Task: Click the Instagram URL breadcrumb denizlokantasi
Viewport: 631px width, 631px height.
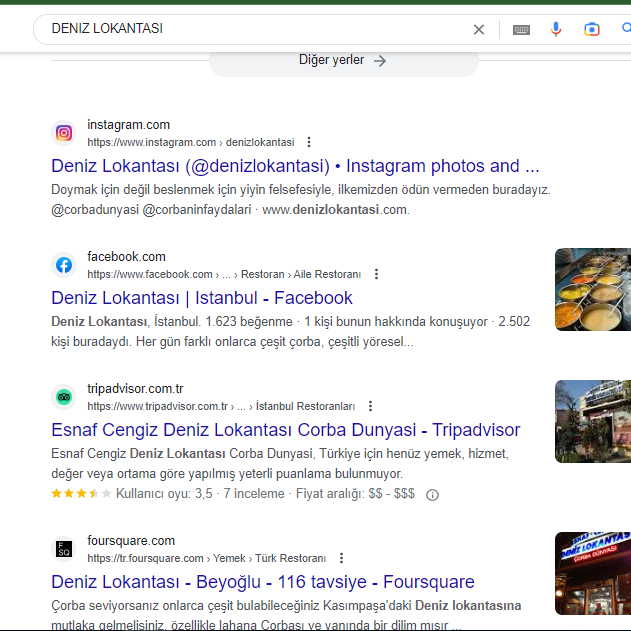Action: tap(260, 142)
